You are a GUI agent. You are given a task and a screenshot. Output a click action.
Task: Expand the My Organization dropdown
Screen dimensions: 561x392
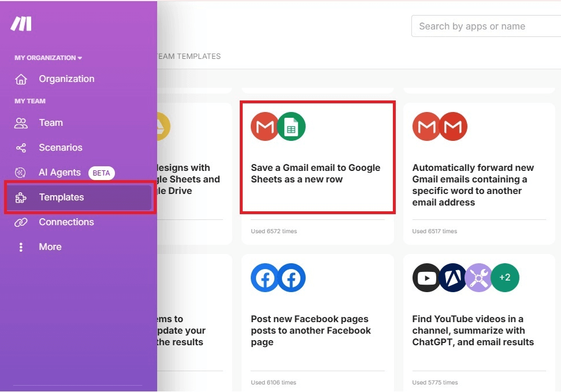click(48, 58)
